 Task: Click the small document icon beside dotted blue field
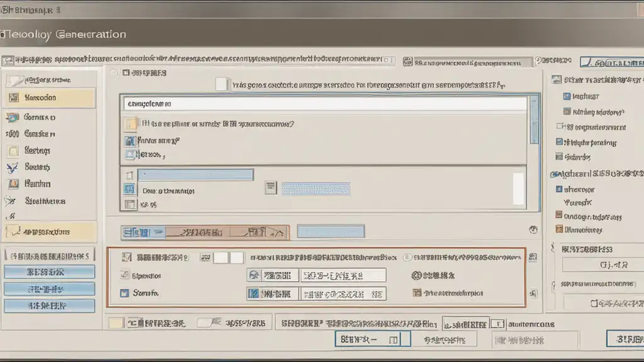(x=270, y=188)
